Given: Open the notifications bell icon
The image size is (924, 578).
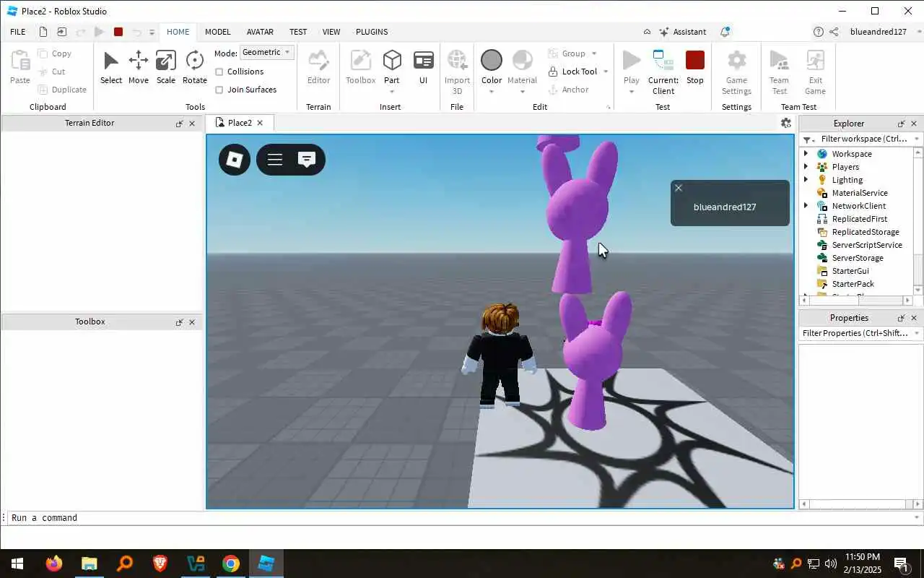Looking at the screenshot, I should click(725, 32).
